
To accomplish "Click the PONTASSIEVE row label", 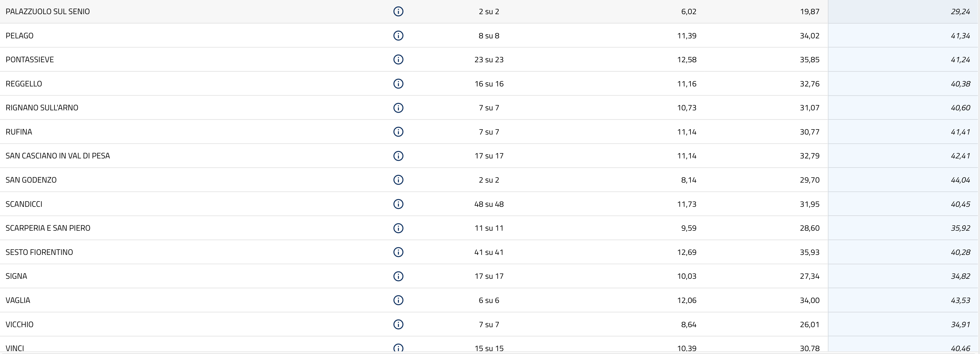I will (x=30, y=59).
